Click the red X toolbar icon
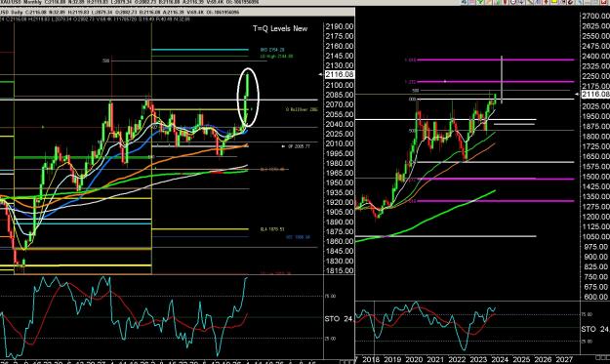The height and width of the screenshot is (364, 610). pos(604,2)
